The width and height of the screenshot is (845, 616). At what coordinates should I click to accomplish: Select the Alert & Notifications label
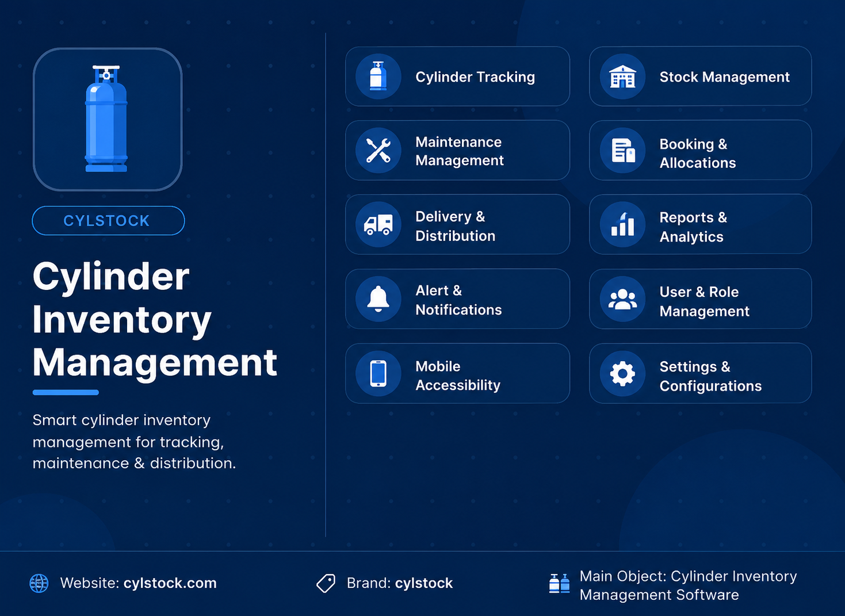[x=458, y=300]
